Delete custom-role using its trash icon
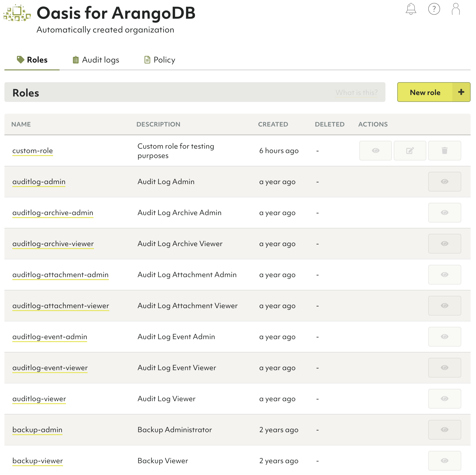 (444, 151)
